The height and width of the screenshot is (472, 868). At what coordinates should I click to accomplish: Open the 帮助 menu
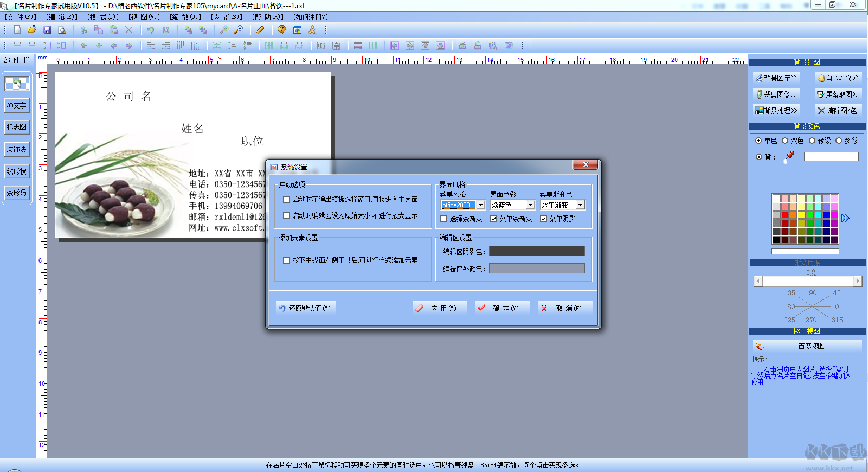(268, 17)
